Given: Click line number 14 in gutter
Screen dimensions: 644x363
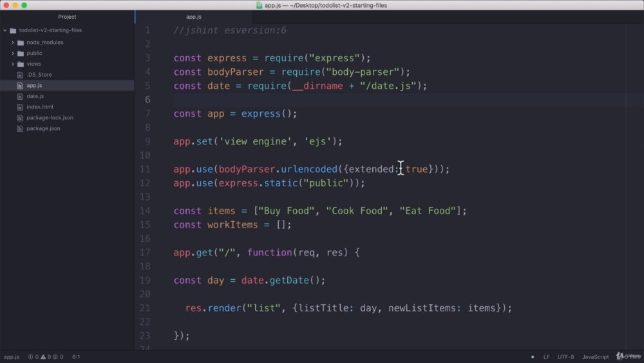Looking at the screenshot, I should tap(145, 211).
